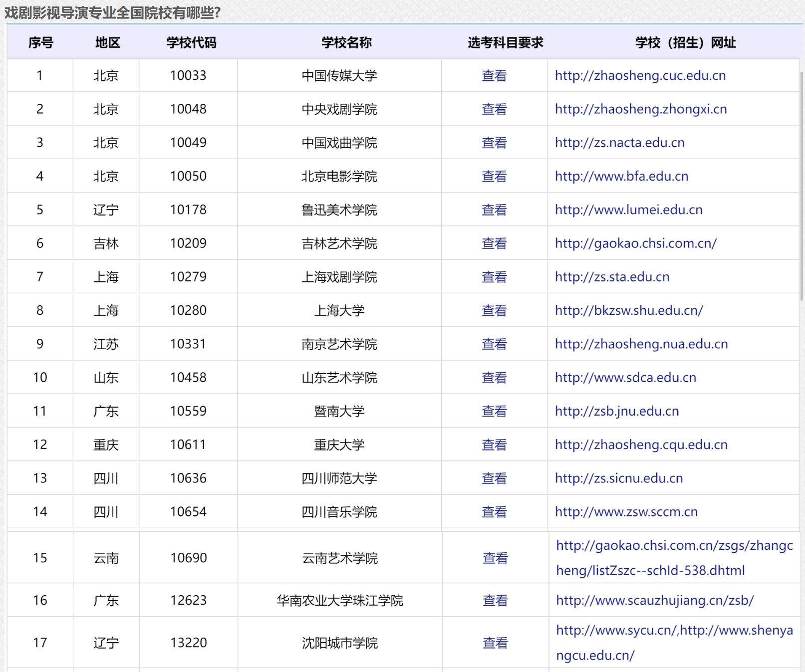Visit zs.sicnu.edu.cn website link
Viewport: 805px width, 672px height.
619,478
